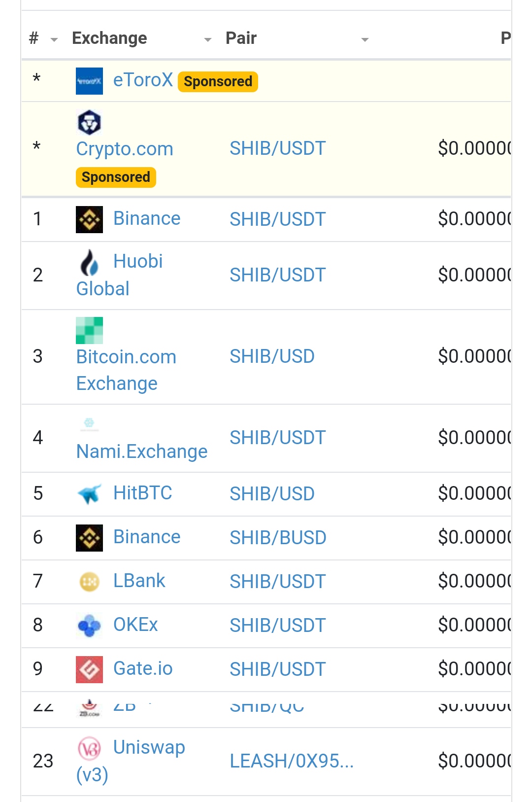
Task: Click the Gate.io red logo icon
Action: pyautogui.click(x=89, y=669)
